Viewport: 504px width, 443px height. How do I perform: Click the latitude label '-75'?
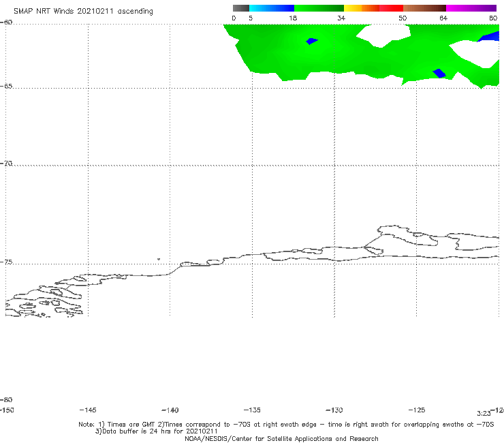[6, 262]
